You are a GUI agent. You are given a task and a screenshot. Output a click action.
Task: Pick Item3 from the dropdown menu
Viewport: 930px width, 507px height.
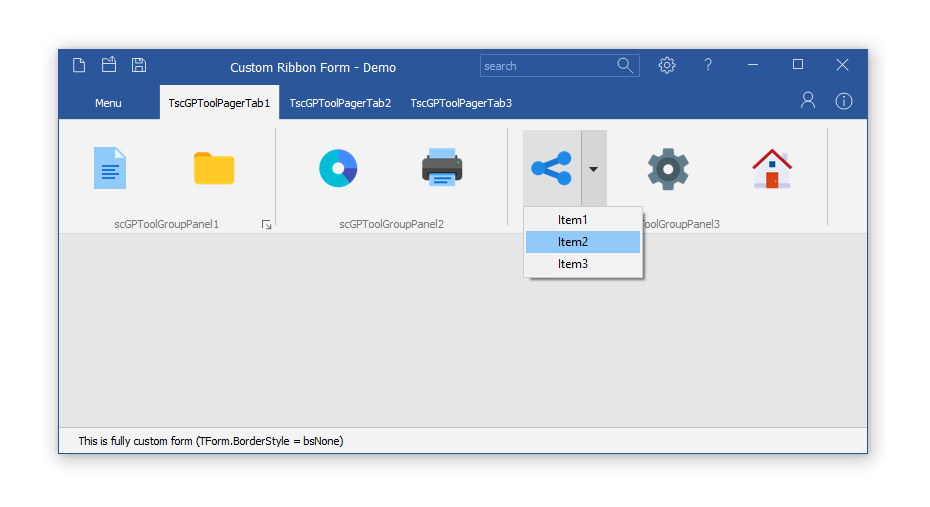coord(583,264)
